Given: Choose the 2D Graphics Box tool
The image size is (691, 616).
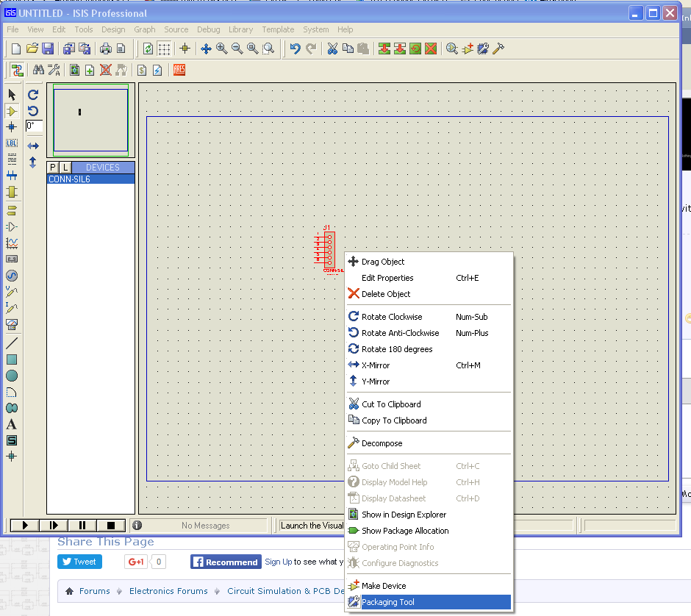Looking at the screenshot, I should [12, 359].
